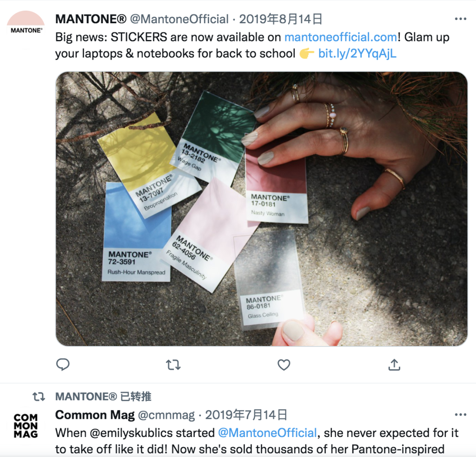Open the Common Mag profile avatar
The height and width of the screenshot is (457, 476).
click(x=26, y=426)
